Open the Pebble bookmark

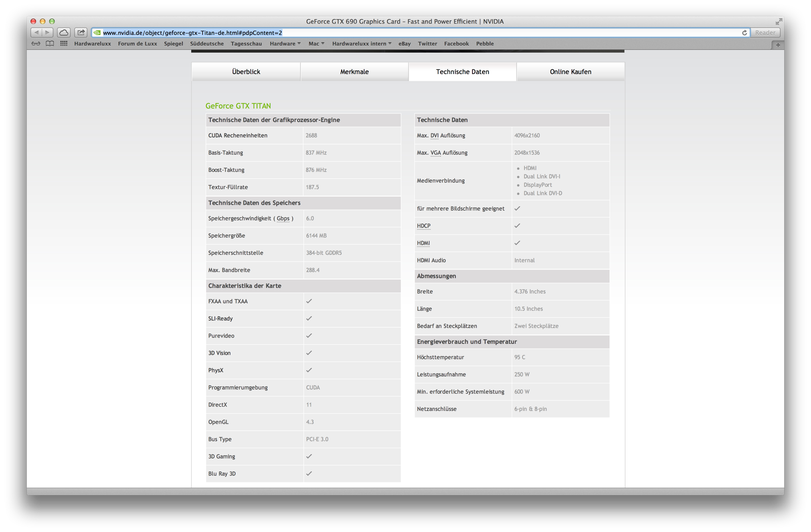pyautogui.click(x=485, y=44)
